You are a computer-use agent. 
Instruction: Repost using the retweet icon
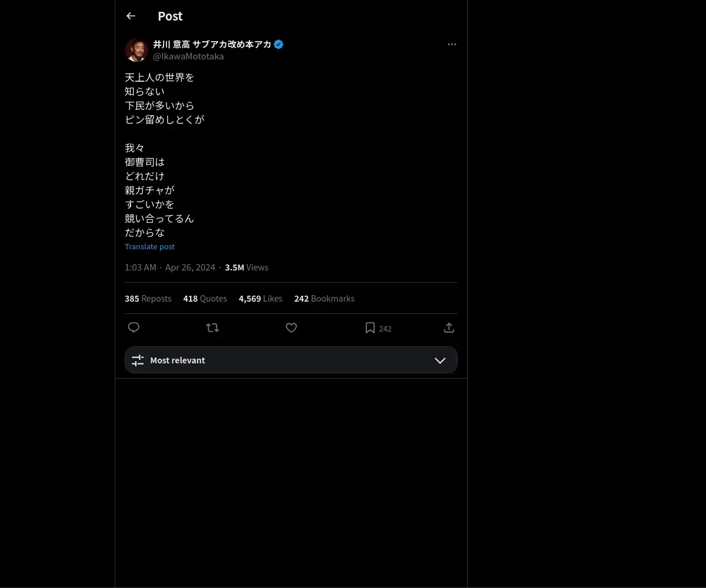coord(212,328)
